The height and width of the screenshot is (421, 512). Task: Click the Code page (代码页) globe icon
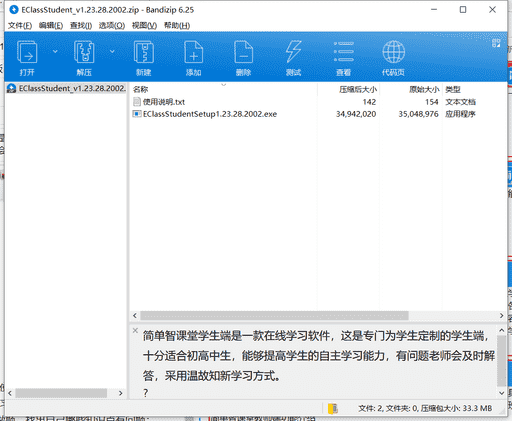tap(393, 52)
